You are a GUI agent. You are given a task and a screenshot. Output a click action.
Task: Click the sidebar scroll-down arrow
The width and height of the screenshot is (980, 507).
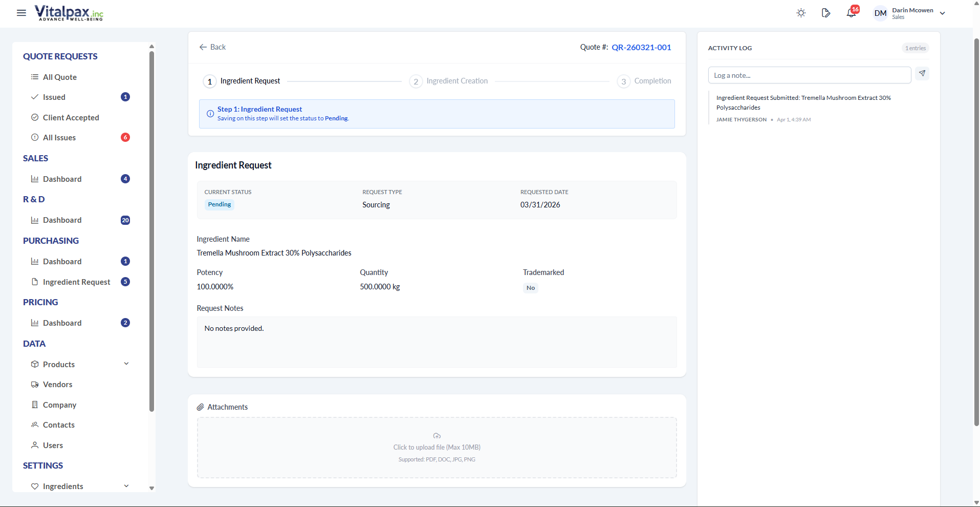151,488
